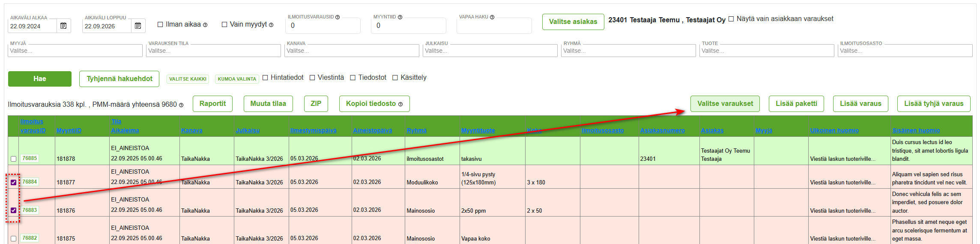Click the Ilmoitusvarausid help icon
This screenshot has height=244, width=980.
tap(338, 17)
